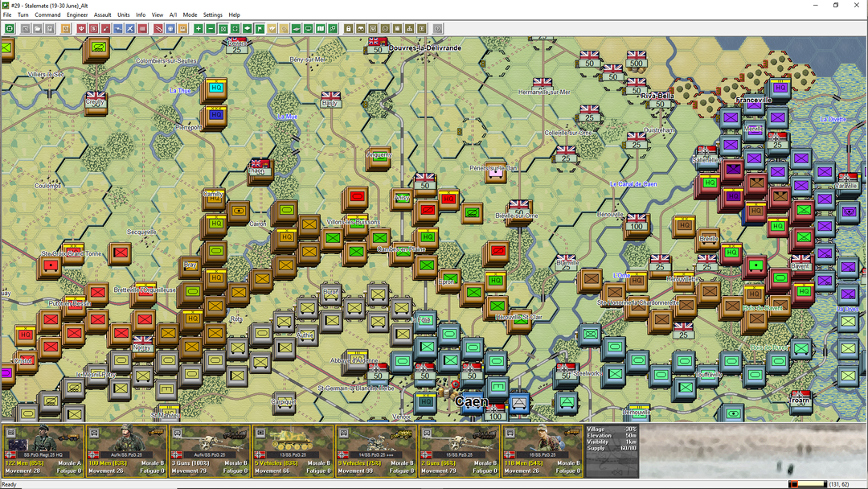Click the blue starburst toolbar icon
The image size is (868, 489).
click(x=170, y=28)
